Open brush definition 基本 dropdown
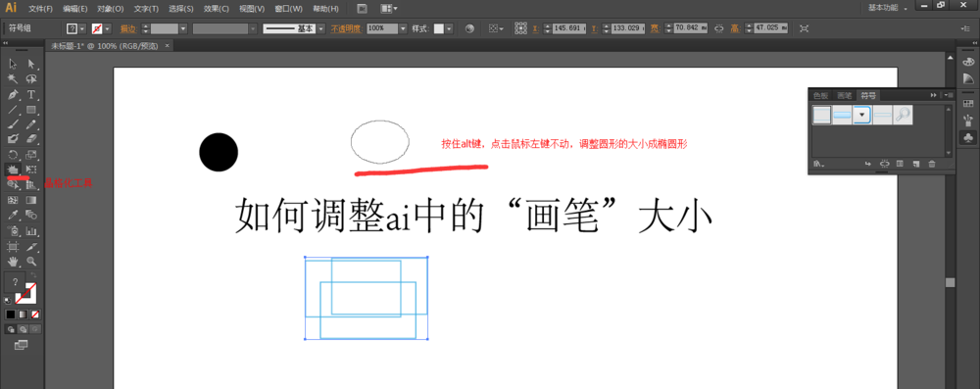The width and height of the screenshot is (980, 389). (x=321, y=28)
